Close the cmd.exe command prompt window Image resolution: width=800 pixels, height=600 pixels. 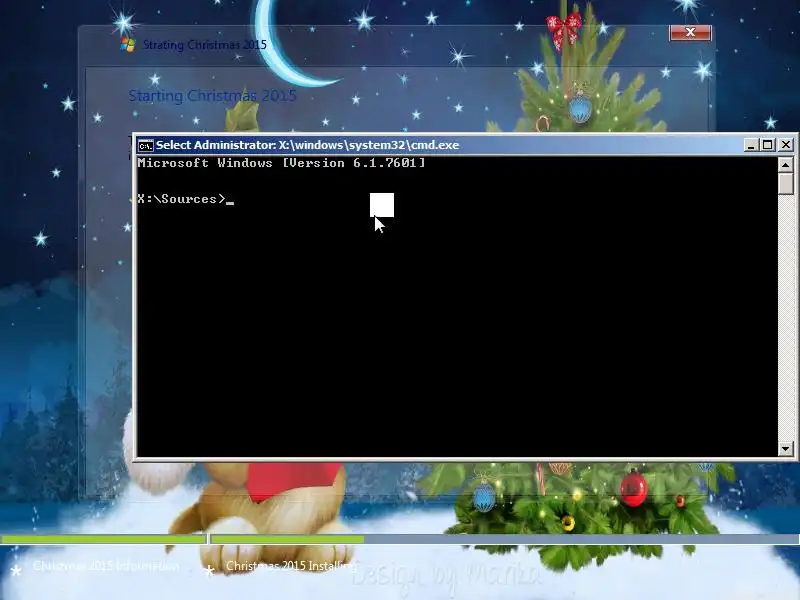click(x=786, y=145)
